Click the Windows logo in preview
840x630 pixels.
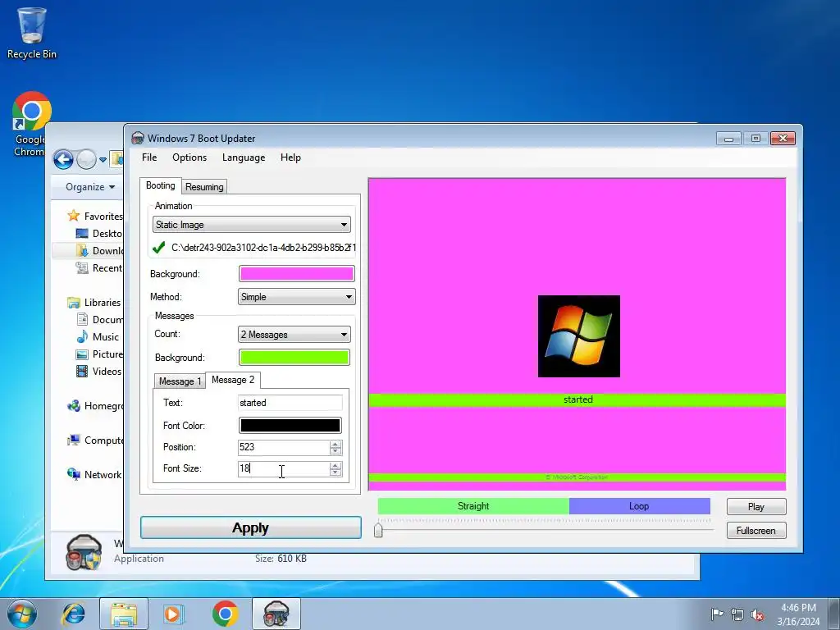pos(578,336)
